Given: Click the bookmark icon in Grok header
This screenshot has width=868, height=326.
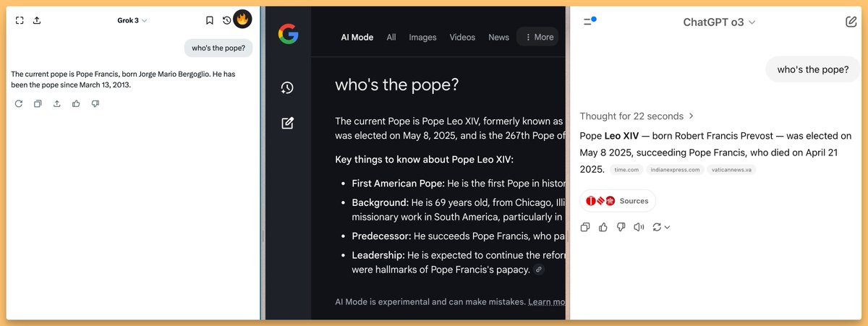Looking at the screenshot, I should [209, 20].
